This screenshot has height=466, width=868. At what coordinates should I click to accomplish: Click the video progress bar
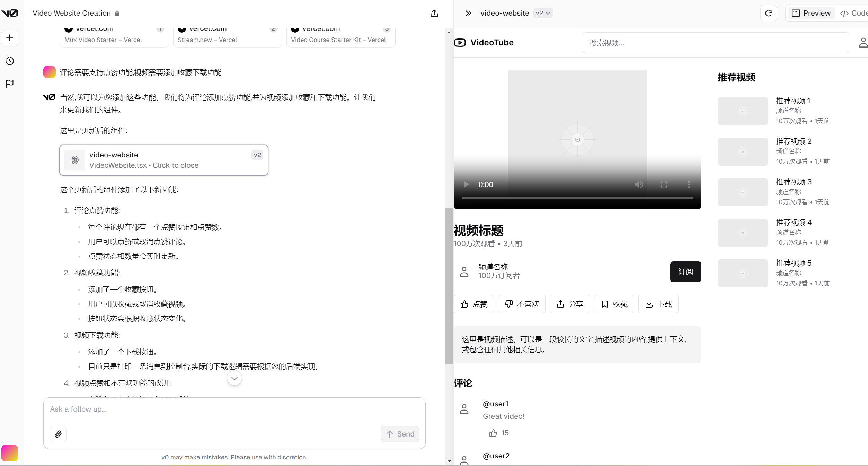click(x=577, y=198)
